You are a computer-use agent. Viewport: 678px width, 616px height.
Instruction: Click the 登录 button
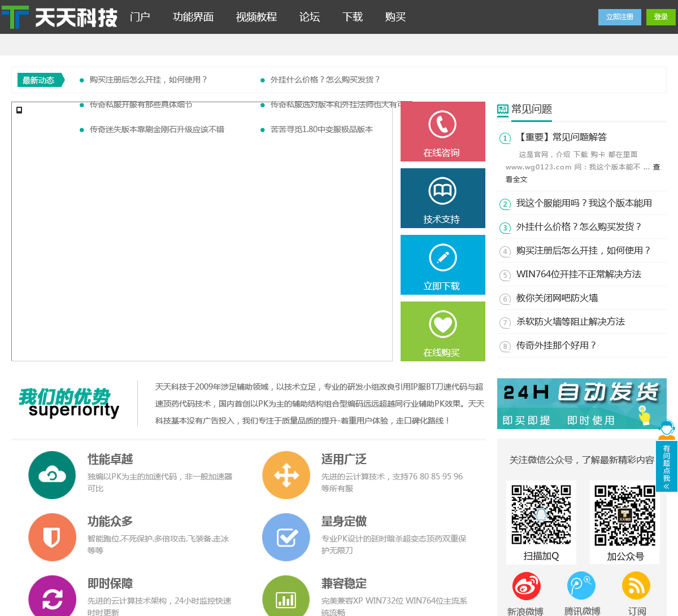click(661, 17)
